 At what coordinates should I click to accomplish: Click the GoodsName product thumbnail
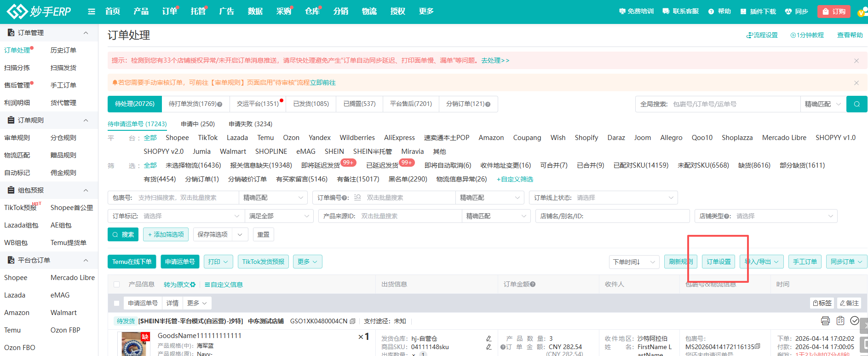134,344
